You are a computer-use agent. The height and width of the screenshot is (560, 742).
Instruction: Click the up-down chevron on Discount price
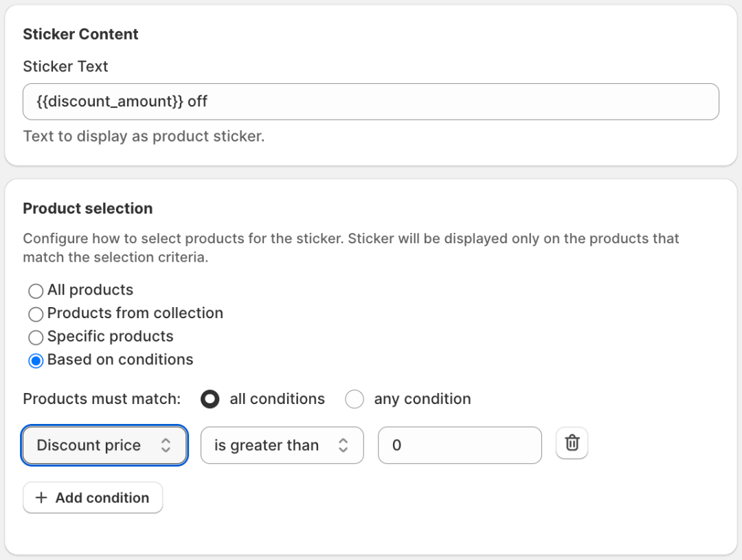pos(166,445)
